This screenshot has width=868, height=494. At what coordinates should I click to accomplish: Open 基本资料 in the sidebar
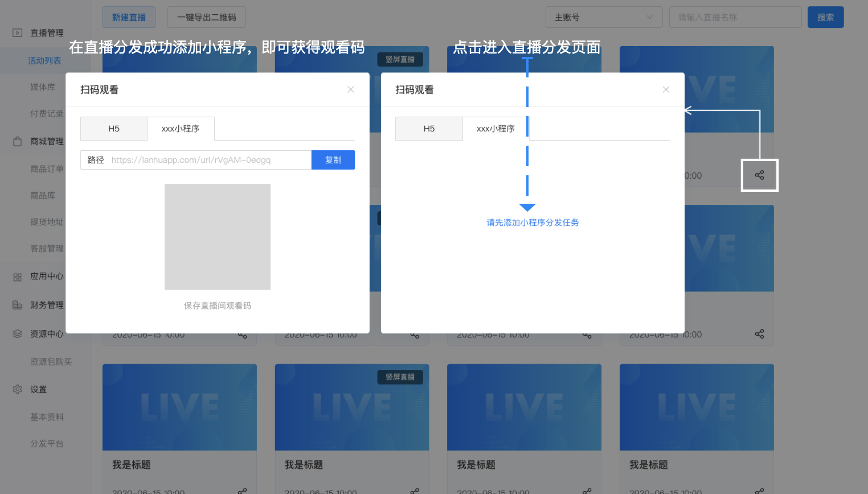pyautogui.click(x=47, y=417)
